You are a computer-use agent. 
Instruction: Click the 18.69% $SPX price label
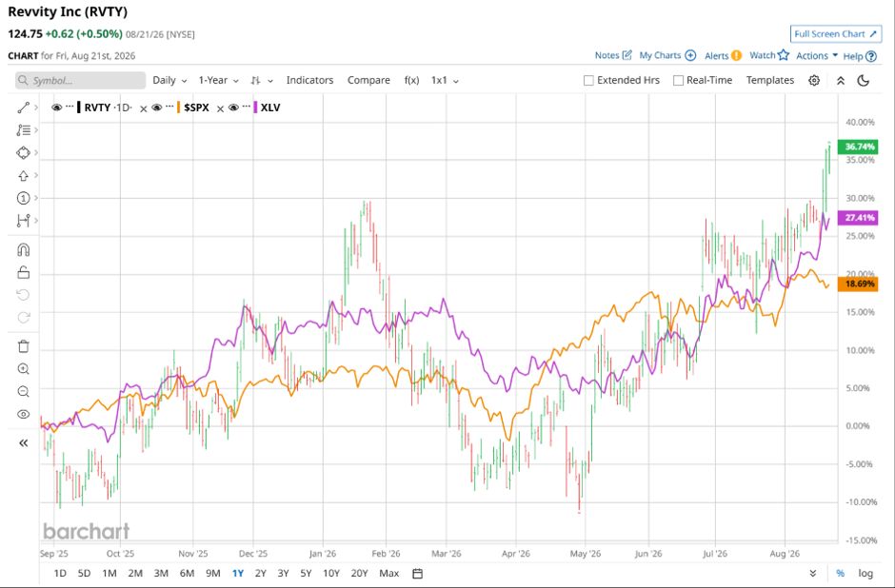click(x=858, y=284)
